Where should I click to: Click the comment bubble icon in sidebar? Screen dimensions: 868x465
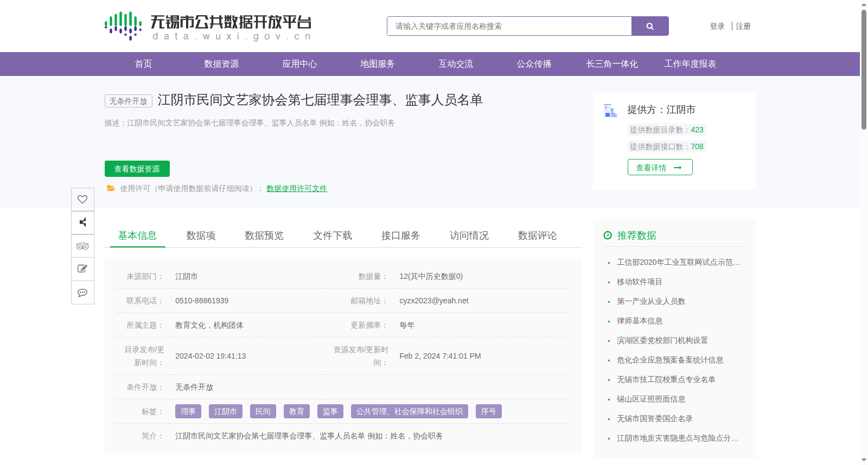coord(82,292)
